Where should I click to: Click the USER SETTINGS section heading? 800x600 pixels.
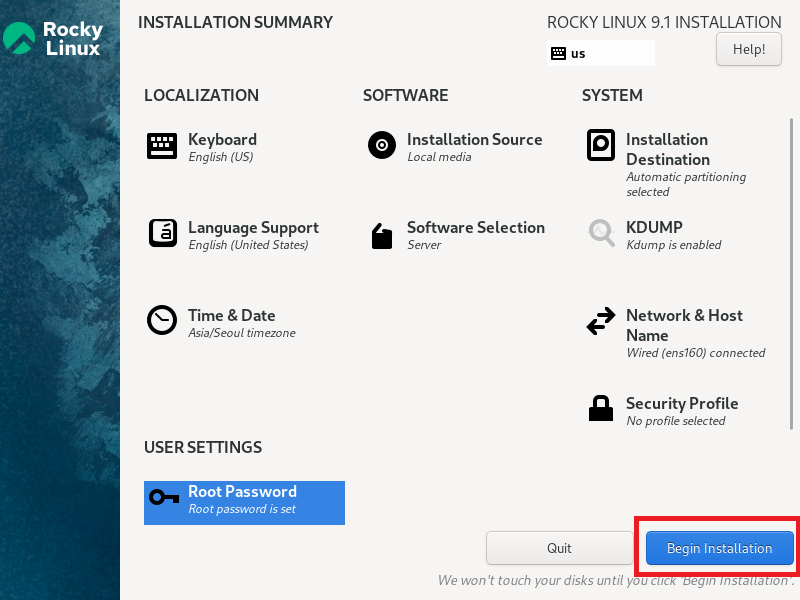(x=203, y=447)
